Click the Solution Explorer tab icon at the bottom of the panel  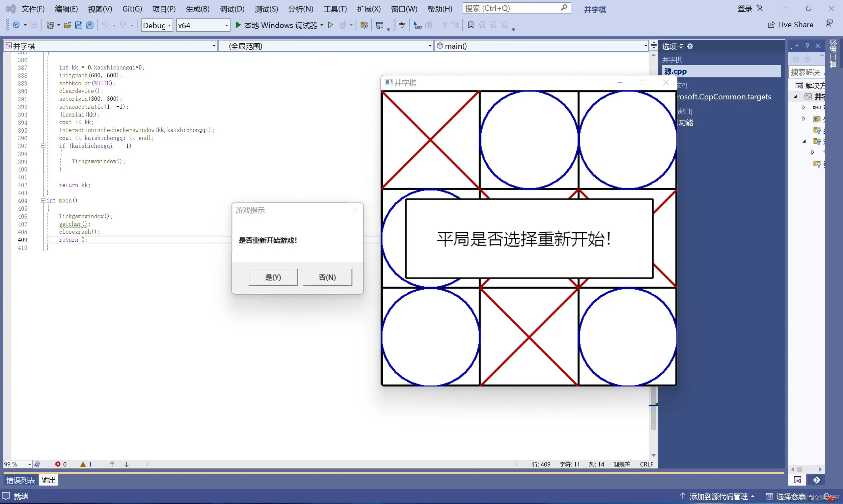(x=798, y=480)
